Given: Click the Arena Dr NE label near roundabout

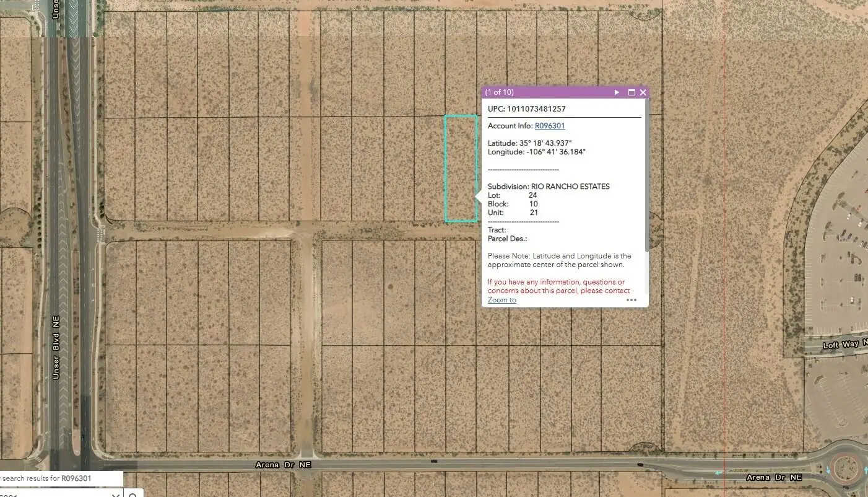Looking at the screenshot, I should (774, 477).
